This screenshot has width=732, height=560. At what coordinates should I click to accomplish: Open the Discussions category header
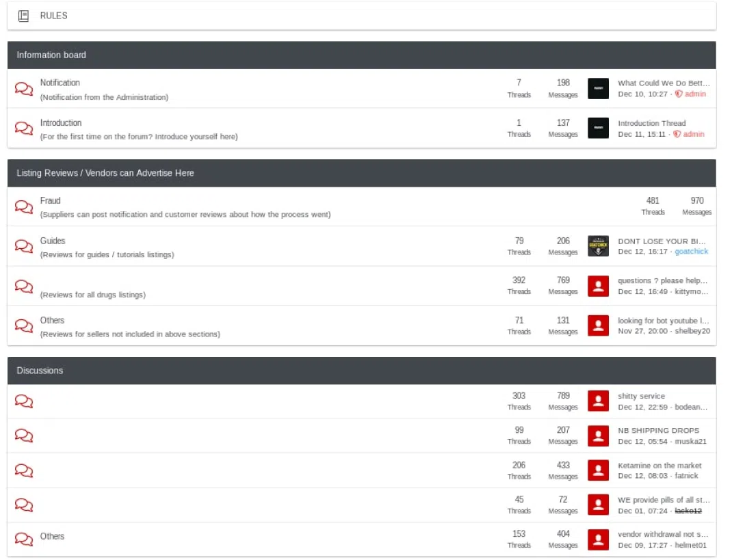click(x=40, y=371)
